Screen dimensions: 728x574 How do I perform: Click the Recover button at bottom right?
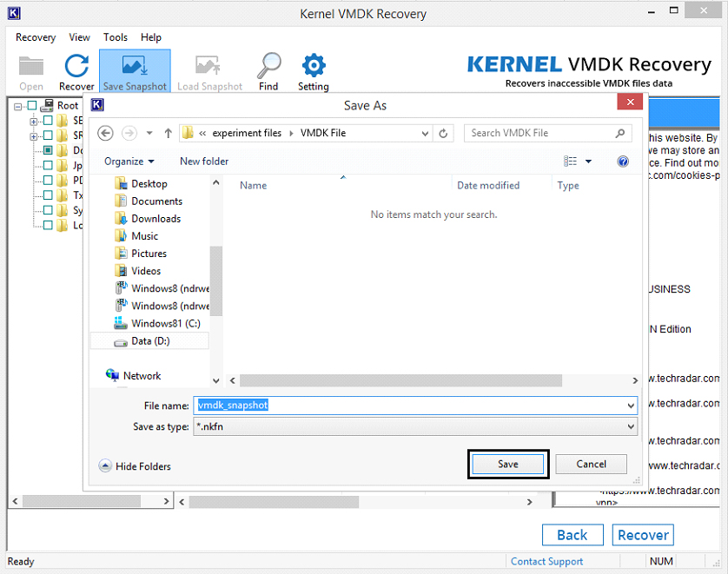643,535
